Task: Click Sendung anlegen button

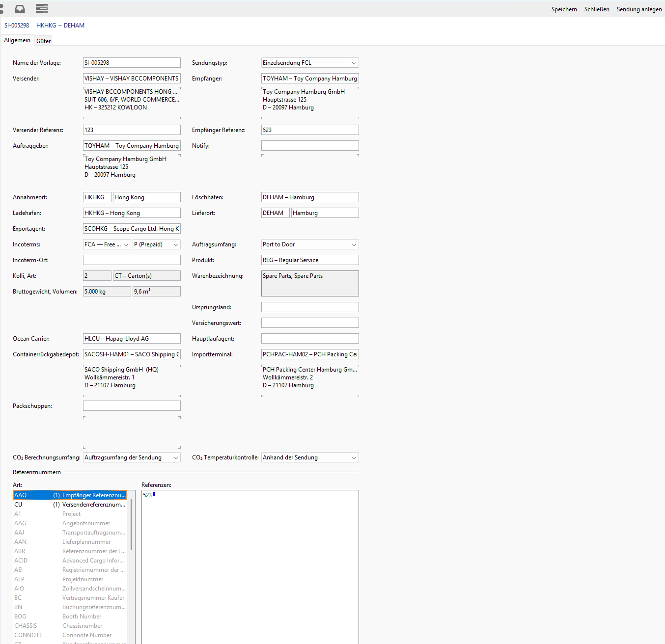Action: [x=639, y=9]
